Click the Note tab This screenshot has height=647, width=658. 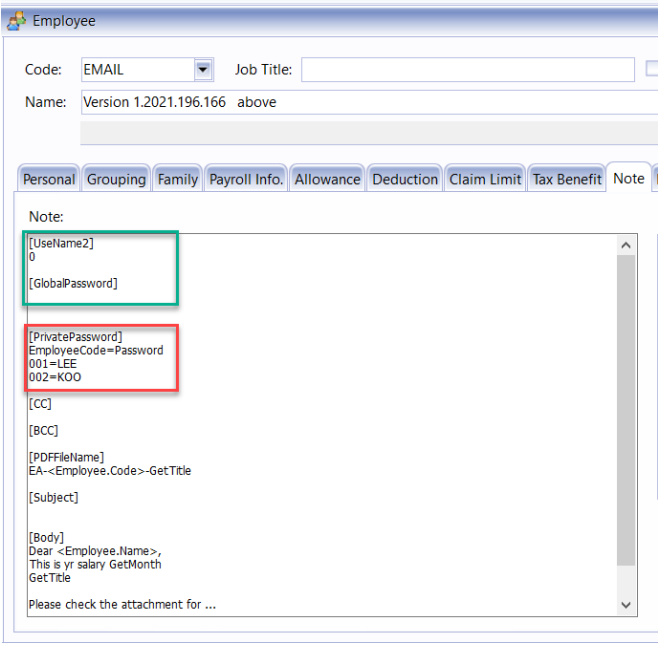pos(628,178)
